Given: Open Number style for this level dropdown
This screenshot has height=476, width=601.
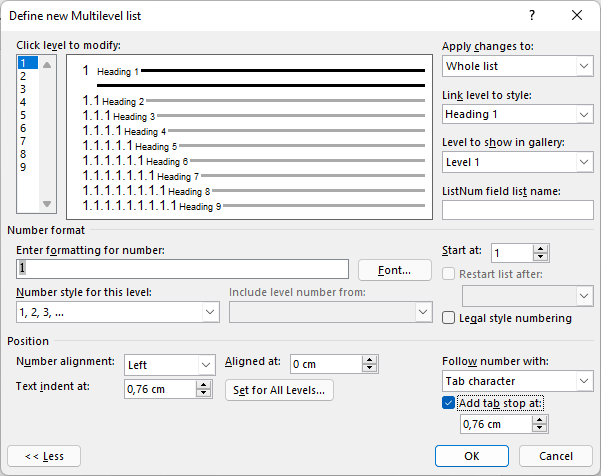Looking at the screenshot, I should [118, 312].
